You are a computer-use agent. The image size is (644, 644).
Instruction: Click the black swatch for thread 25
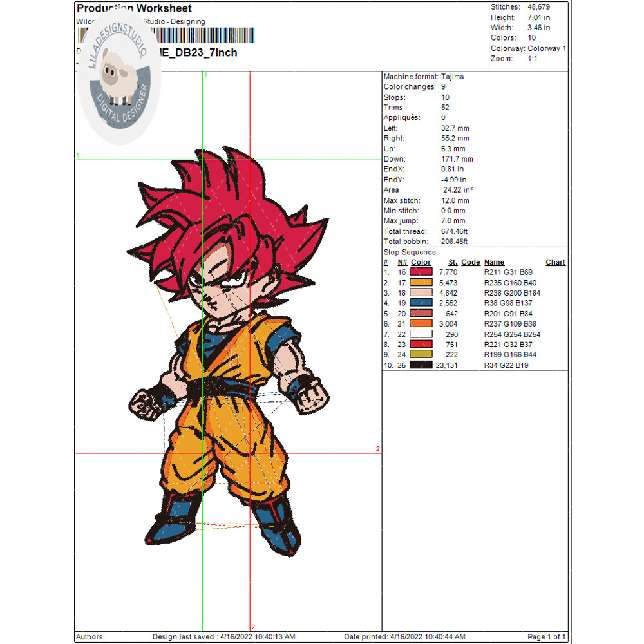coord(420,365)
